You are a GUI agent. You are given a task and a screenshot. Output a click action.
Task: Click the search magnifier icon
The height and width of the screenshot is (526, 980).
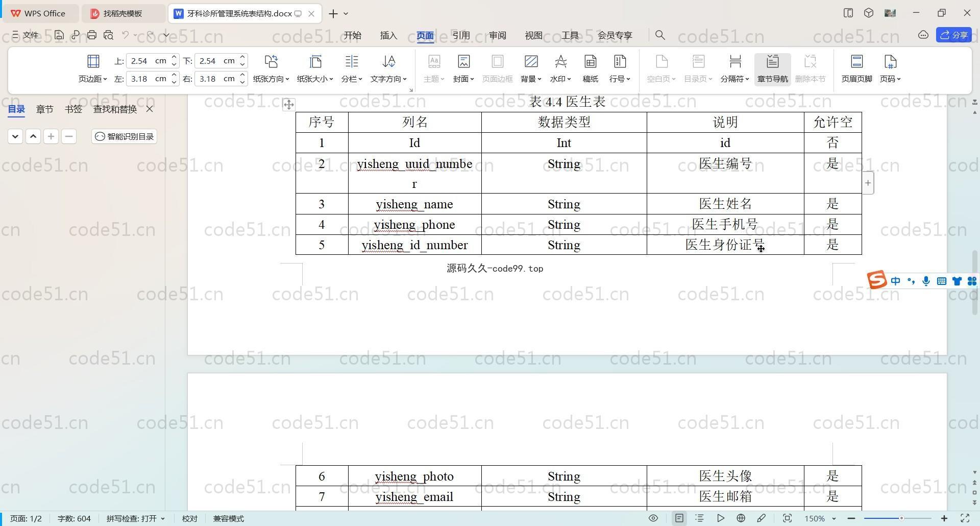pos(660,35)
